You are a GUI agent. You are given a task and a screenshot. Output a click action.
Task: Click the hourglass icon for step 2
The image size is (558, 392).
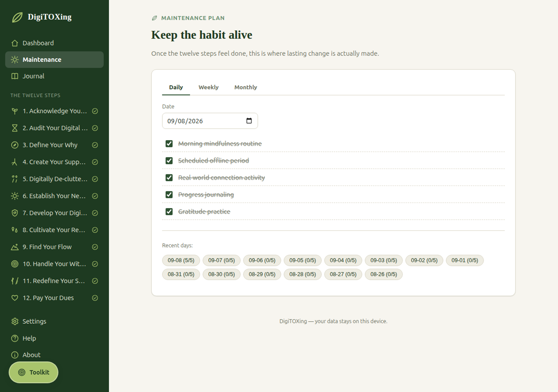pyautogui.click(x=15, y=128)
